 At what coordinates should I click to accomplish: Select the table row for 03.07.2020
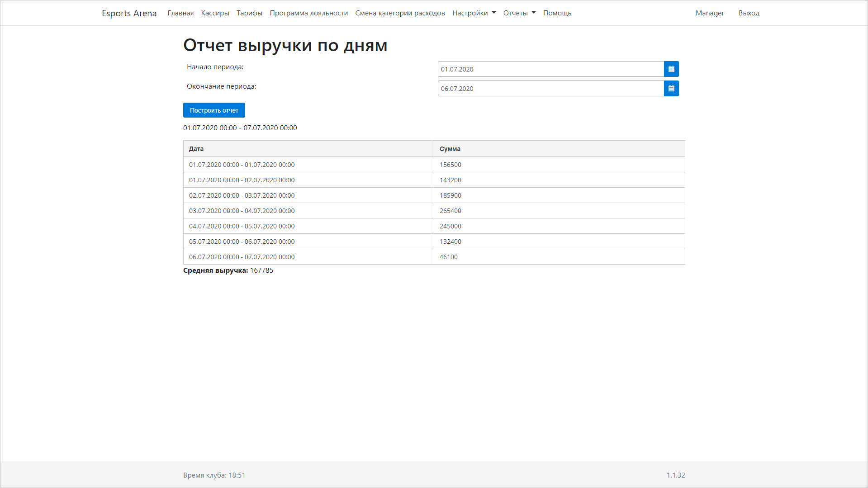pyautogui.click(x=308, y=210)
